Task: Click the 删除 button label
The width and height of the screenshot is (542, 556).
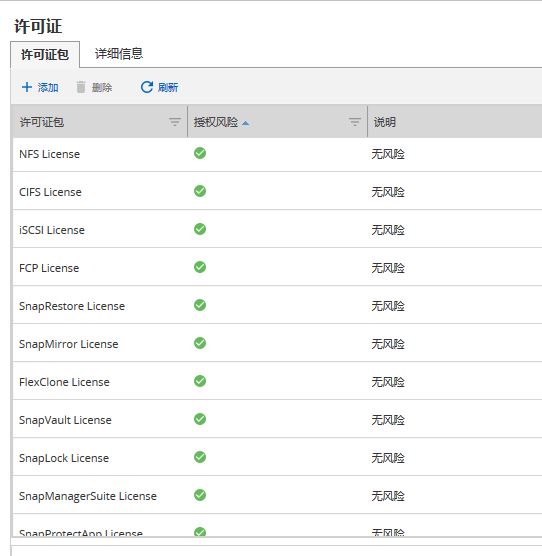Action: (102, 87)
